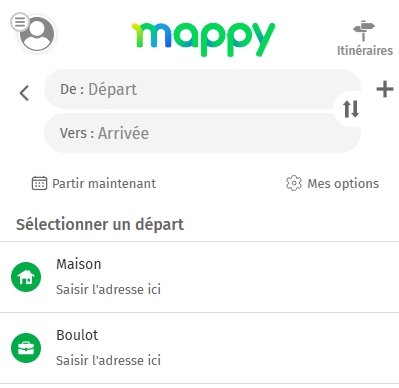
Task: Click the Itinéraires label
Action: coord(365,51)
